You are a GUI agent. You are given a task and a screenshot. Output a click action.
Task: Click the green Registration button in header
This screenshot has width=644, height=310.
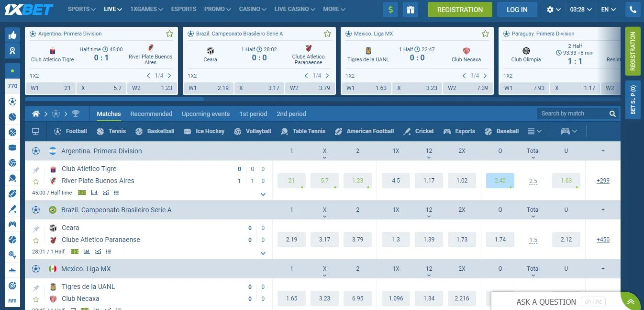[x=460, y=10]
